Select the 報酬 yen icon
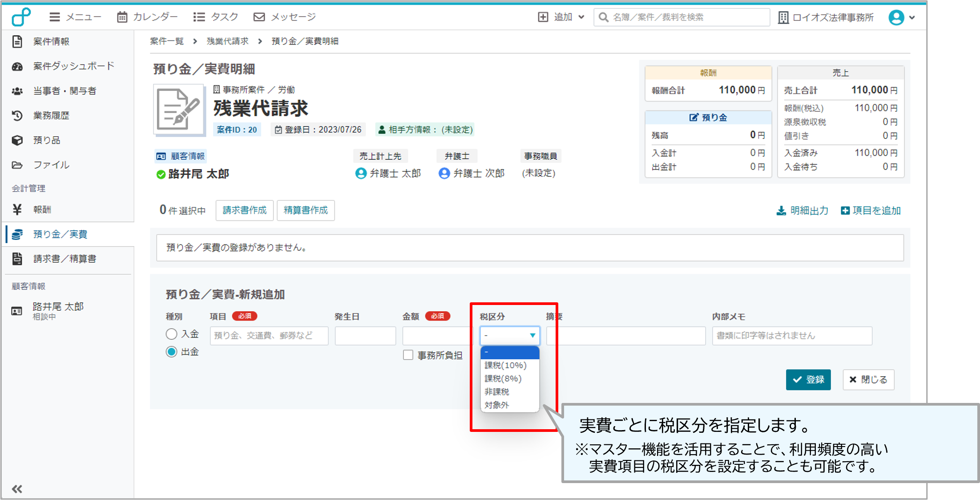 pyautogui.click(x=17, y=209)
